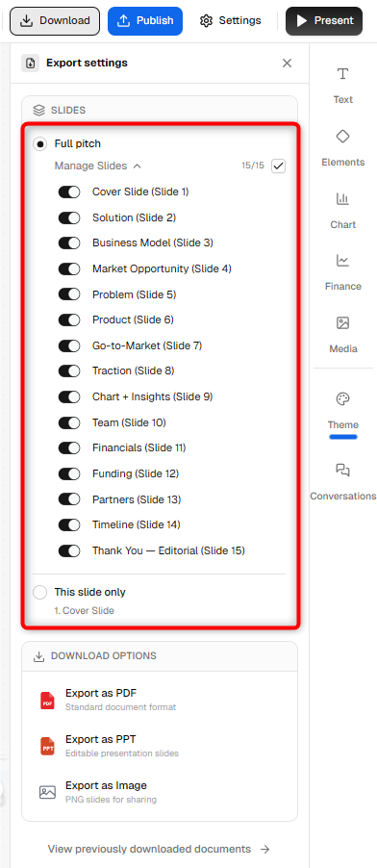Disable the Market Opportunity slide toggle

(x=69, y=269)
